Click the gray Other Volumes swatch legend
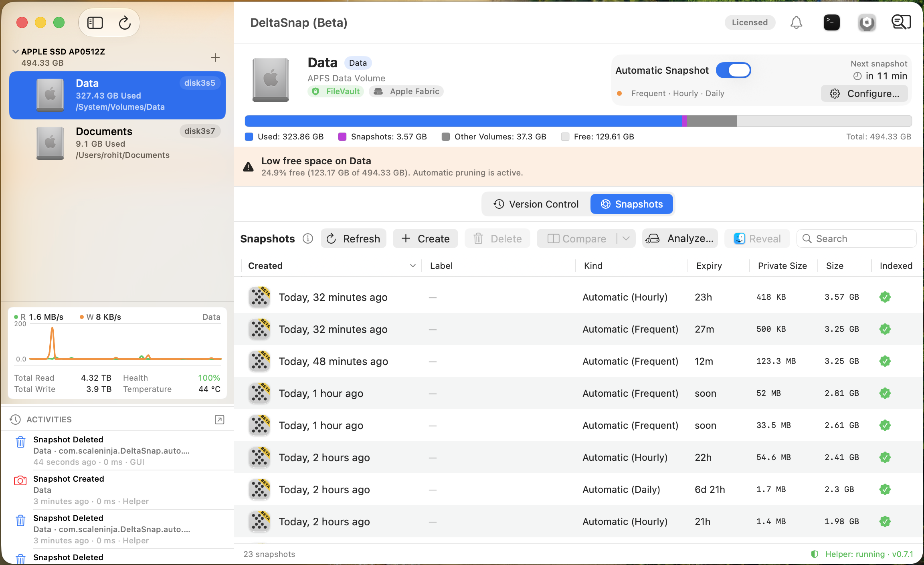The image size is (924, 565). pyautogui.click(x=446, y=137)
